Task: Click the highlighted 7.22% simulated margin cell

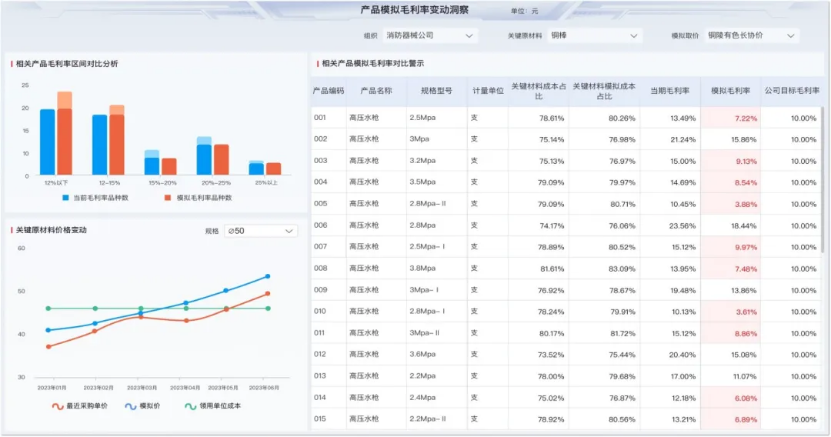Action: click(730, 118)
